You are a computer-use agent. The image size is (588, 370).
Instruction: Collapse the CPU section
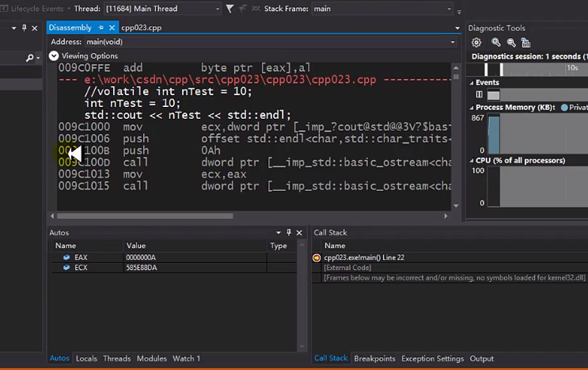pos(472,161)
